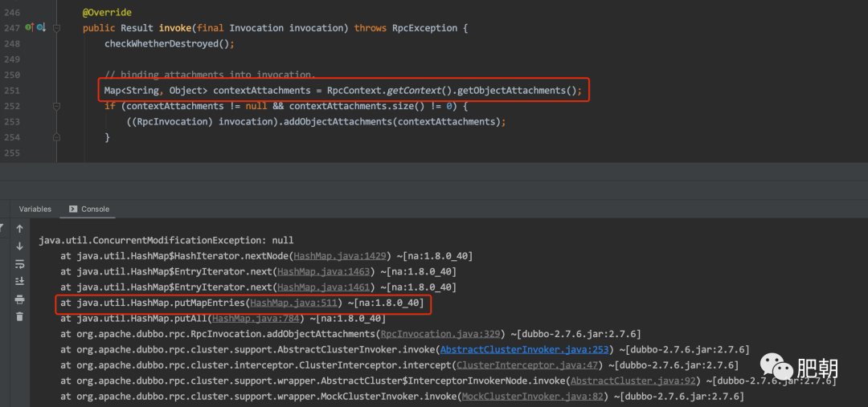
Task: Click line number 246 in the gutter
Action: [11, 12]
